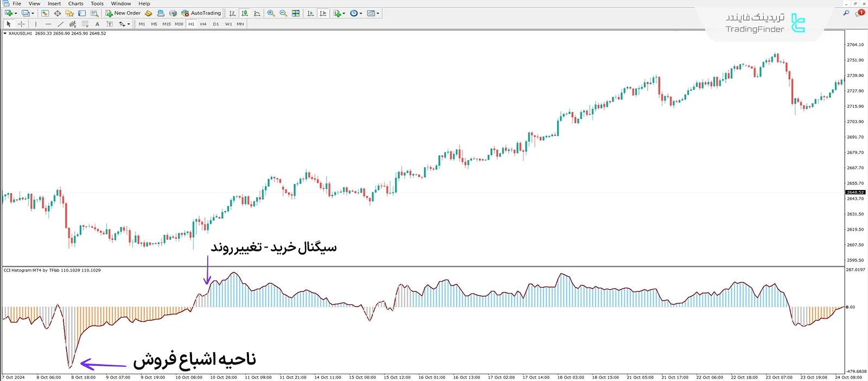The width and height of the screenshot is (868, 381).
Task: Open the Tools menu
Action: click(x=97, y=4)
